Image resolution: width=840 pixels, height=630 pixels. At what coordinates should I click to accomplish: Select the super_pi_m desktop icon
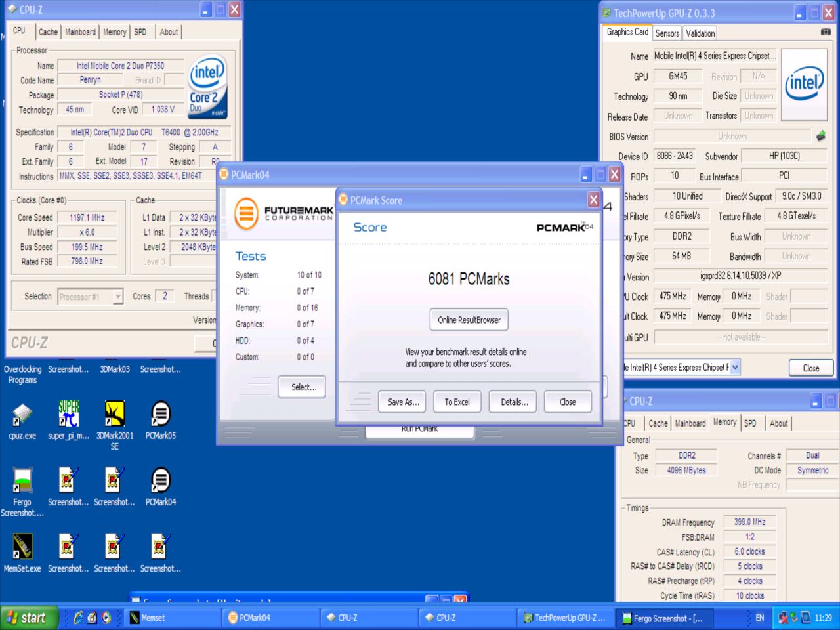click(68, 421)
